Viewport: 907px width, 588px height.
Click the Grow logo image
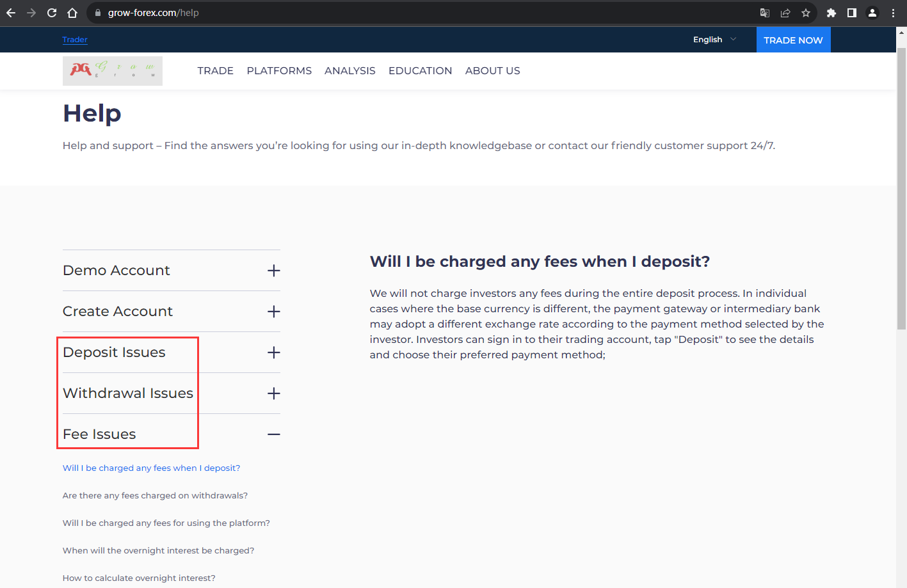click(113, 71)
